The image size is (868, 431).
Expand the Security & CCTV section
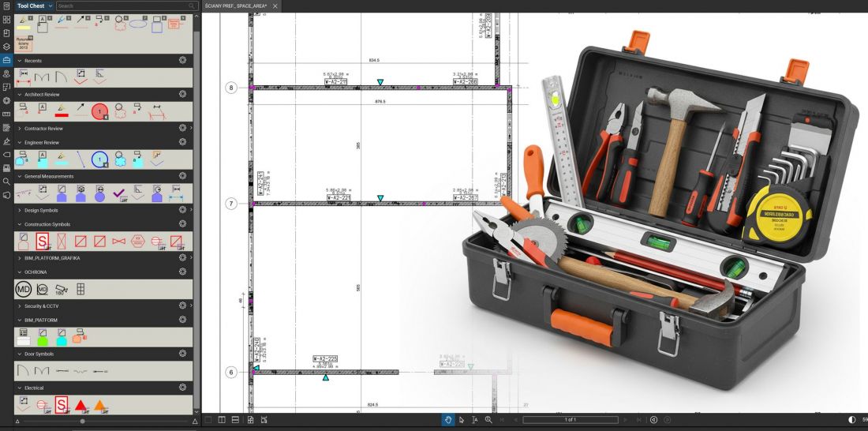click(x=20, y=305)
